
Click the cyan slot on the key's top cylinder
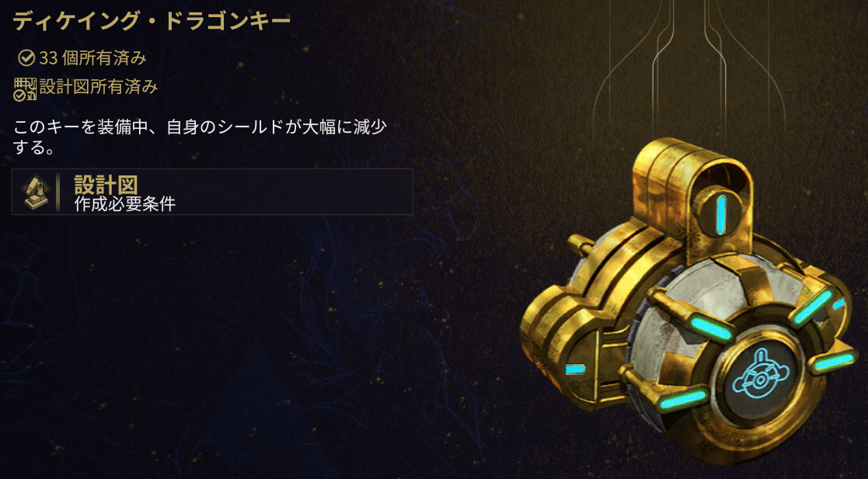(x=721, y=214)
